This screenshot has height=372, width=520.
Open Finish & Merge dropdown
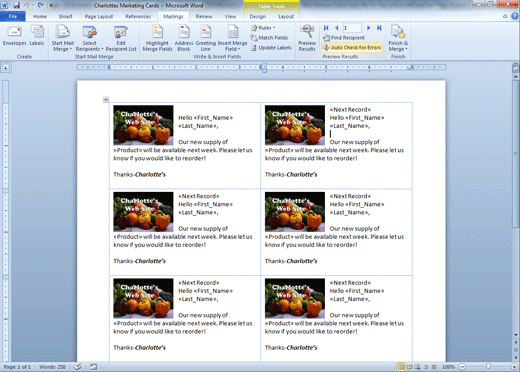click(x=398, y=39)
